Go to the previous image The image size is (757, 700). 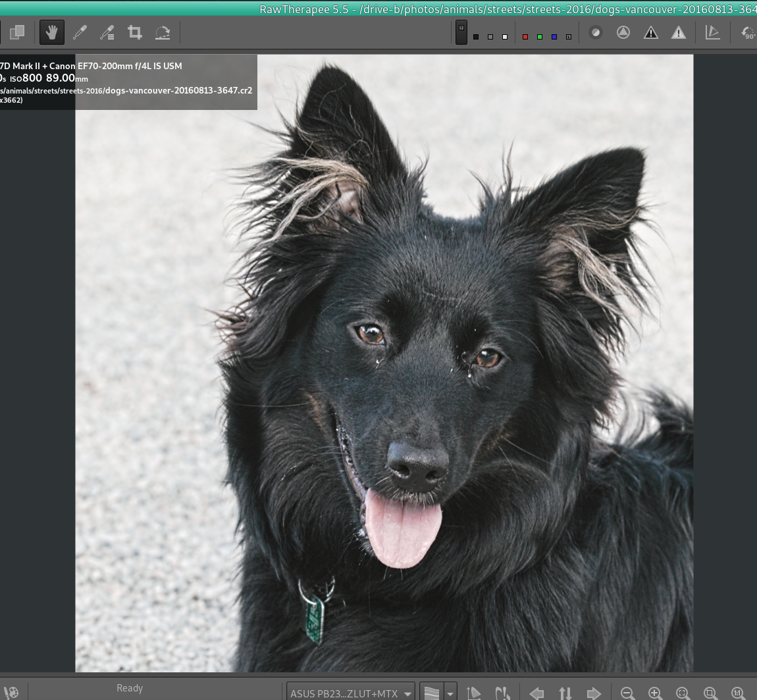pyautogui.click(x=536, y=693)
